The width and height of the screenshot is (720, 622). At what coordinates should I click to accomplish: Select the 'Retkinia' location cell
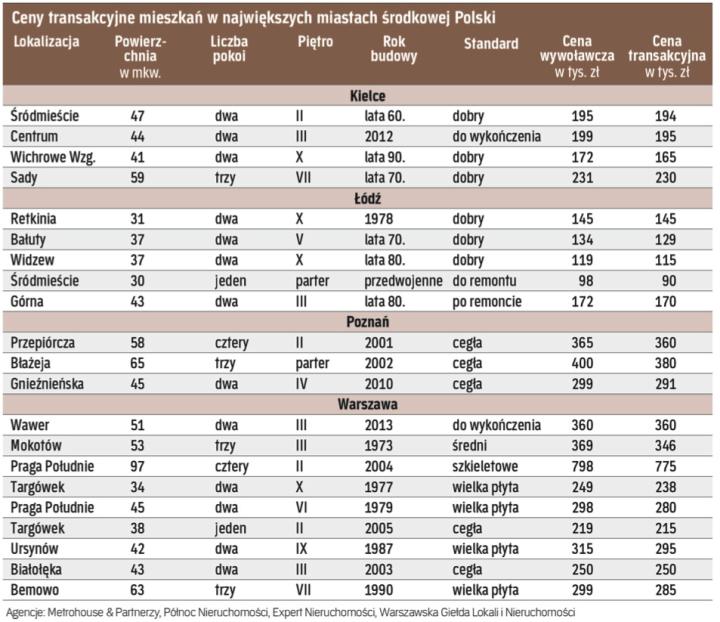(34, 218)
